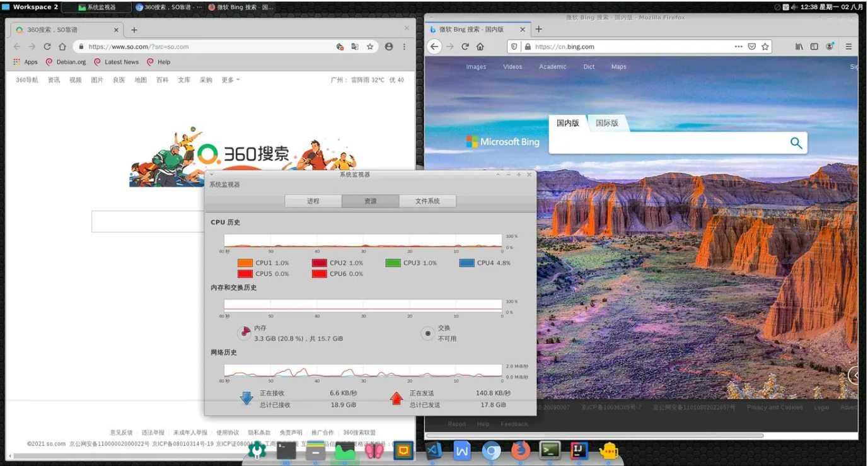Click the Bing search magnifier icon
The width and height of the screenshot is (868, 466).
point(796,143)
